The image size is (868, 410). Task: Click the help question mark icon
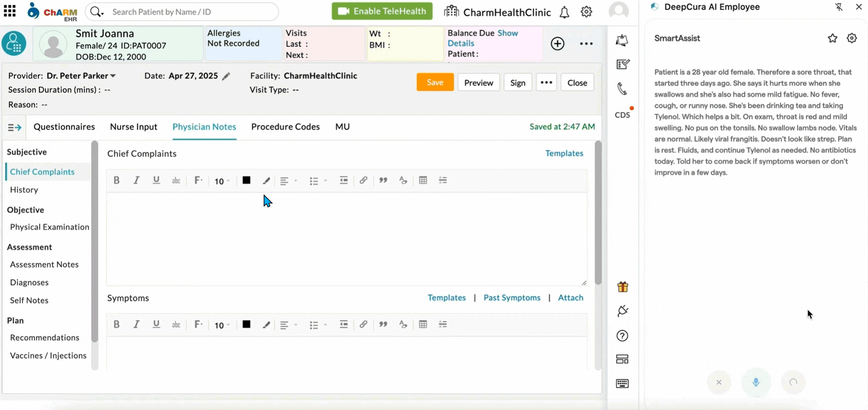(x=622, y=336)
